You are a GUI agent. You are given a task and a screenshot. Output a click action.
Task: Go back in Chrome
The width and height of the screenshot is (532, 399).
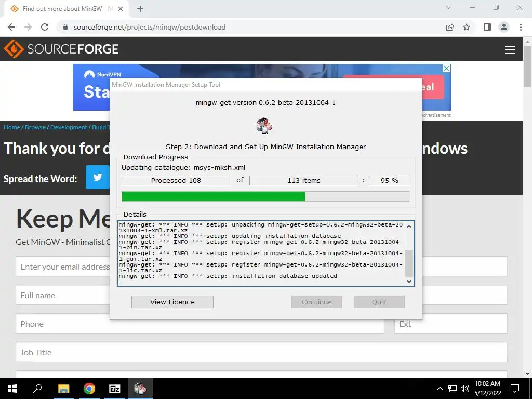point(11,27)
